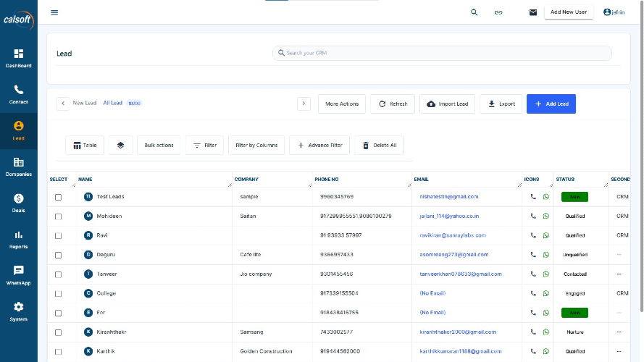
Task: Open the hamburger menu icon
Action: pos(54,12)
